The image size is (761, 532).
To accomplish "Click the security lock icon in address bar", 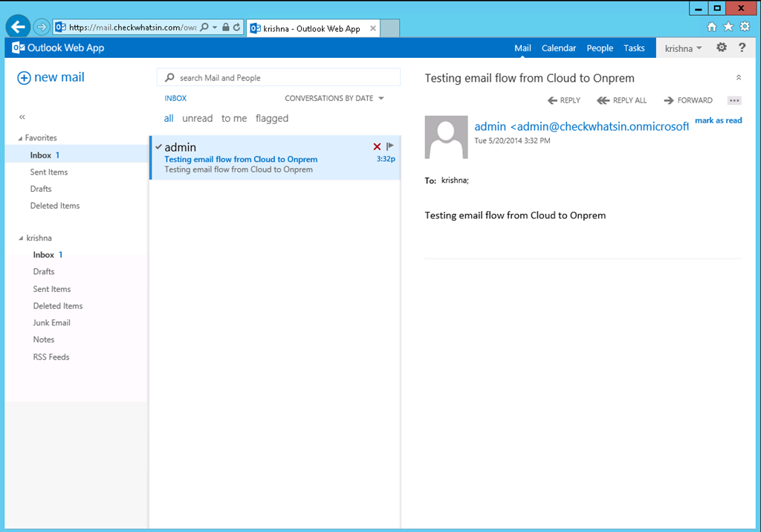I will pos(226,27).
